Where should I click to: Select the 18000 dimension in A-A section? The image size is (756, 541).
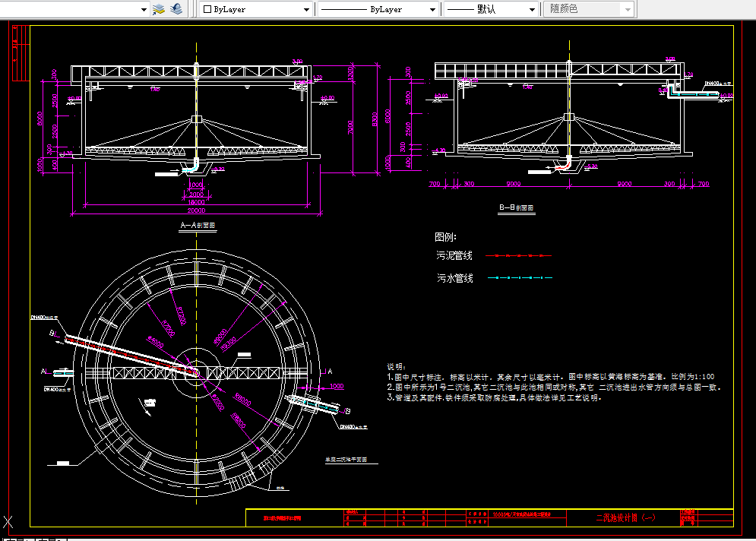coord(196,203)
